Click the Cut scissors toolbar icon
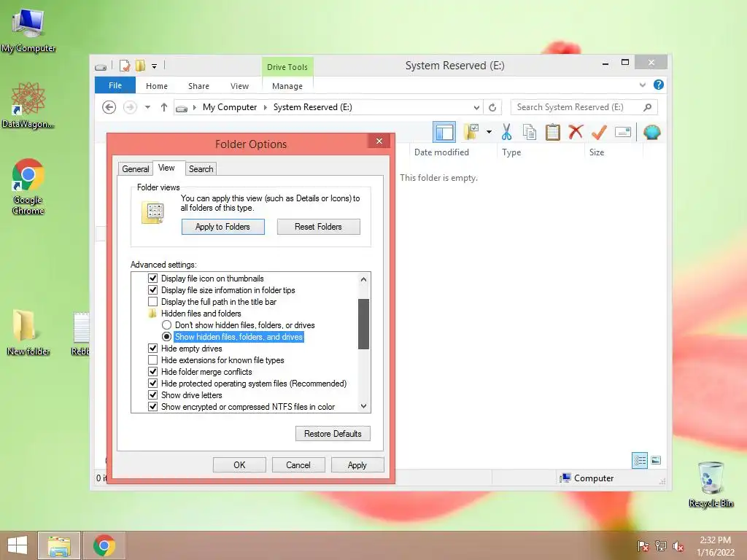This screenshot has height=560, width=747. (506, 132)
